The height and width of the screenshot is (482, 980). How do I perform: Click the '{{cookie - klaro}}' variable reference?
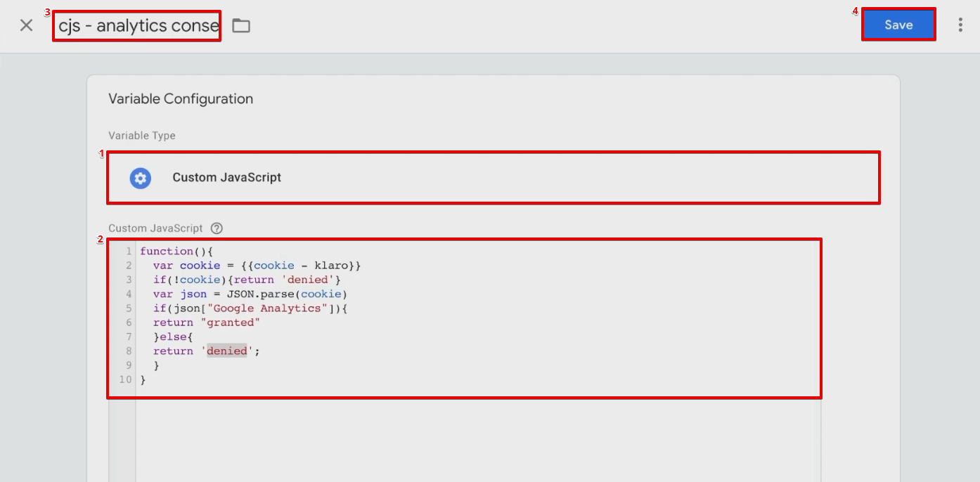(x=301, y=266)
